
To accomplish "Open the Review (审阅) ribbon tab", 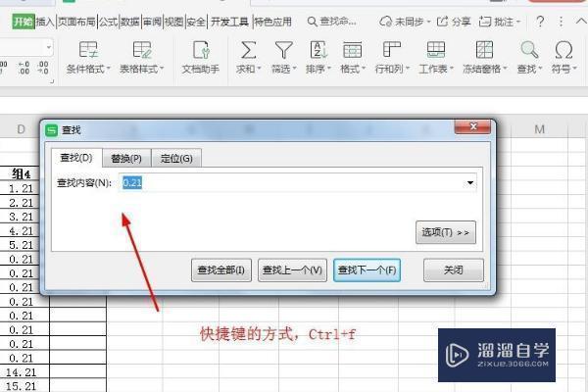I will [x=152, y=22].
